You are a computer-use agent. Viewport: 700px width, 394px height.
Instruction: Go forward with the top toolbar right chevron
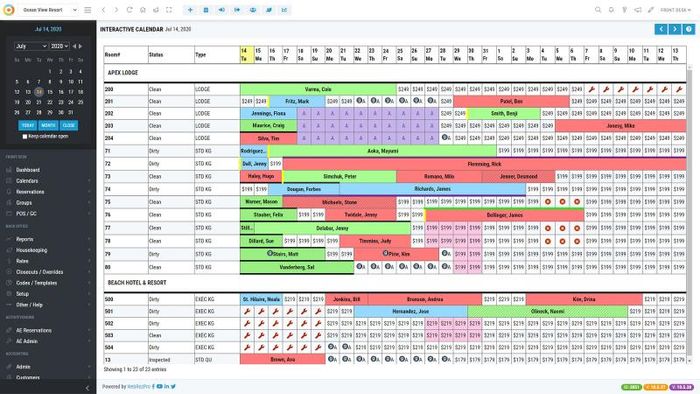[116, 10]
